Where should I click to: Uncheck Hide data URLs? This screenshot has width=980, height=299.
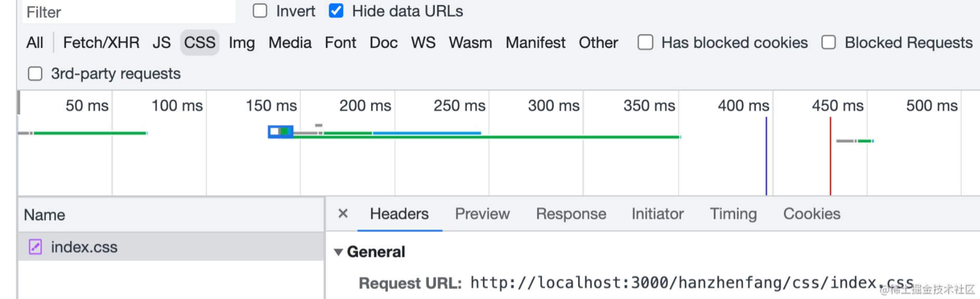click(x=336, y=11)
